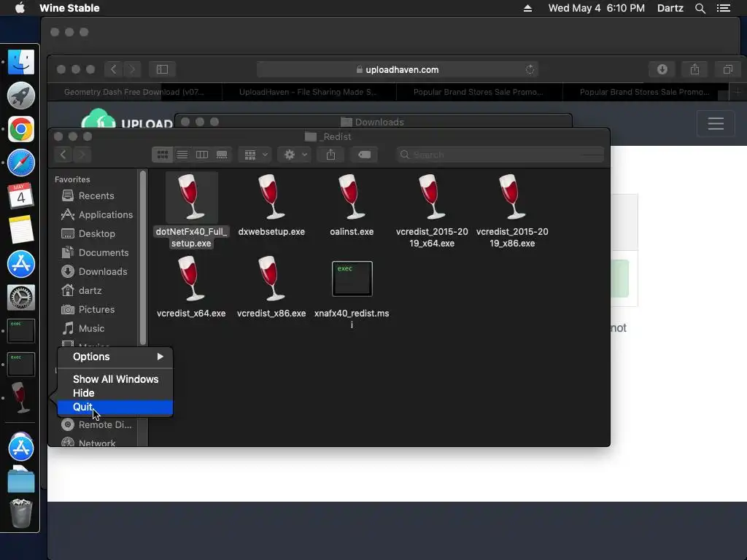Select vcredist_2015-2019_x86.exe file

[512, 197]
